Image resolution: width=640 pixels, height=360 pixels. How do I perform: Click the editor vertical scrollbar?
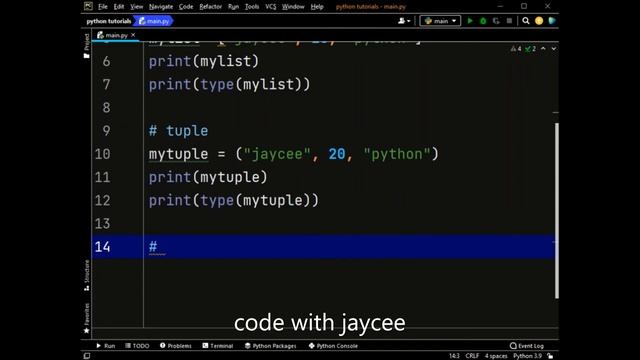pyautogui.click(x=556, y=210)
